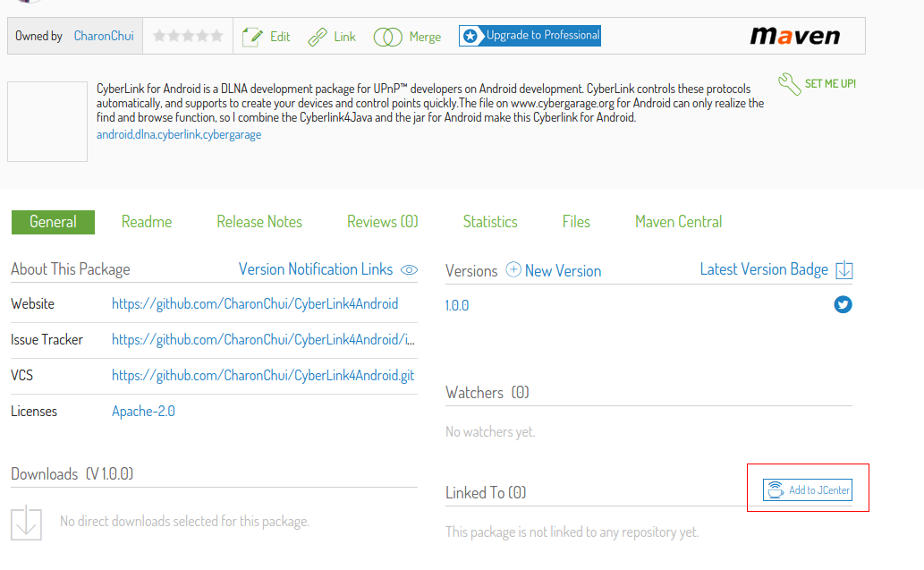924x570 pixels.
Task: Click 'No direct downloads selected' message
Action: tap(184, 522)
